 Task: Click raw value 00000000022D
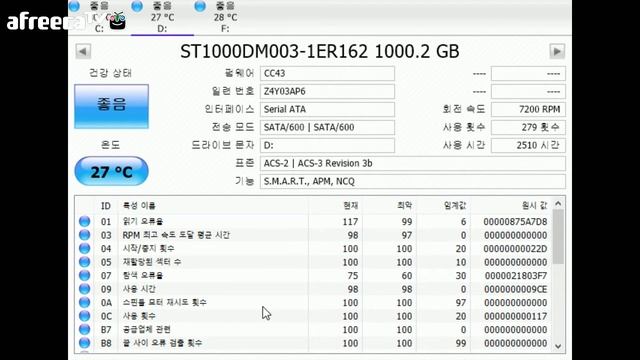516,249
